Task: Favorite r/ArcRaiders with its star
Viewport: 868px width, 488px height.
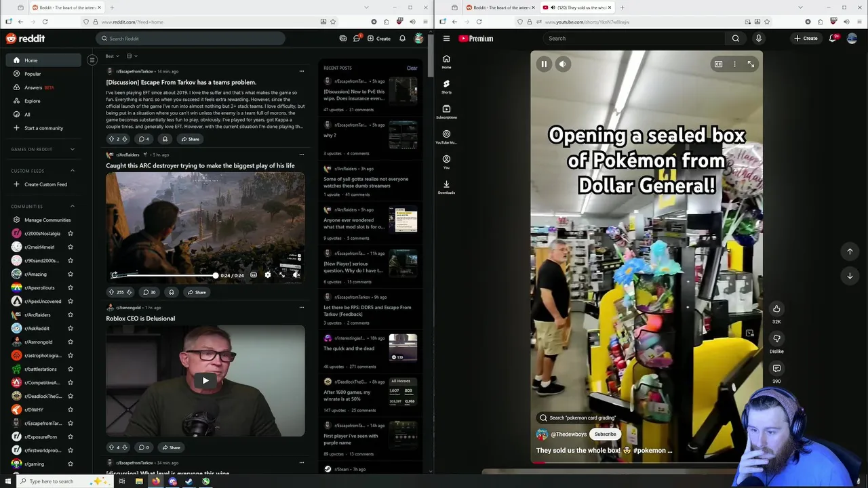Action: click(x=70, y=314)
